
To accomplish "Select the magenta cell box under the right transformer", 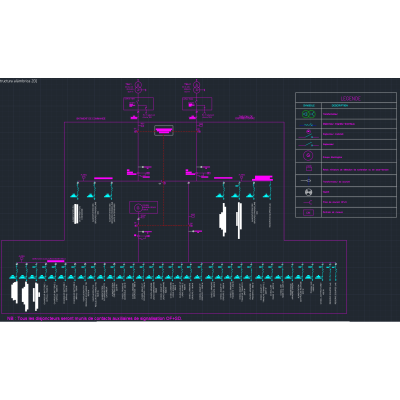I will point(197,104).
